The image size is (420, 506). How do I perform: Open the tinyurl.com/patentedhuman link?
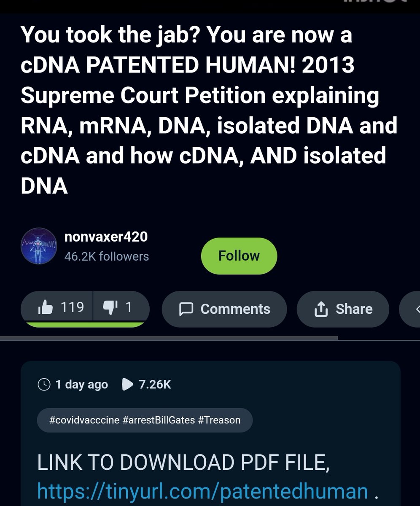[202, 492]
